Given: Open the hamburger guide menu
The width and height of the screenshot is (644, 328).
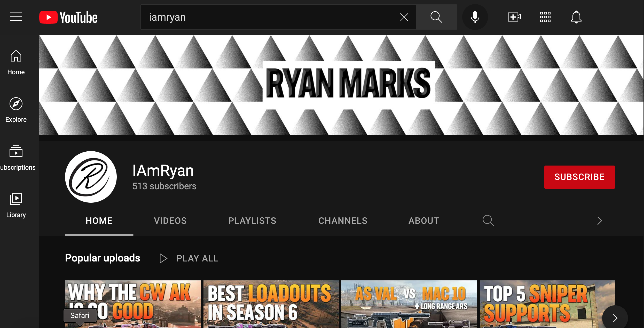Looking at the screenshot, I should (16, 17).
